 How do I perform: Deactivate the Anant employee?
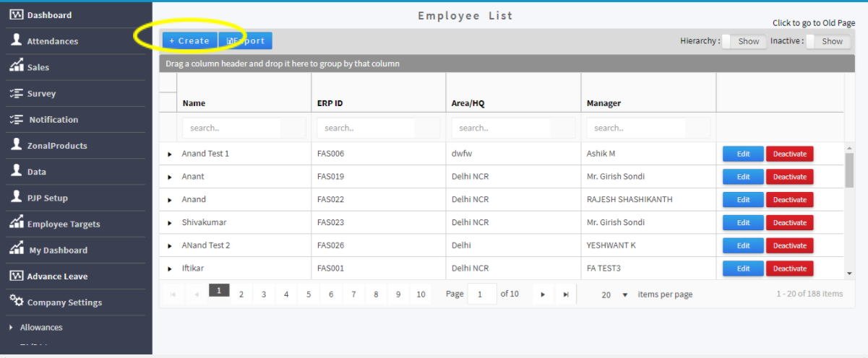[x=790, y=177]
